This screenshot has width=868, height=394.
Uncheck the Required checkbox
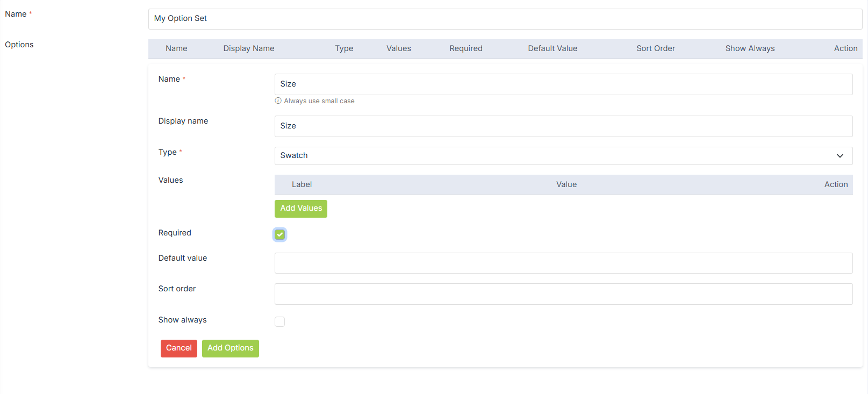pyautogui.click(x=279, y=234)
